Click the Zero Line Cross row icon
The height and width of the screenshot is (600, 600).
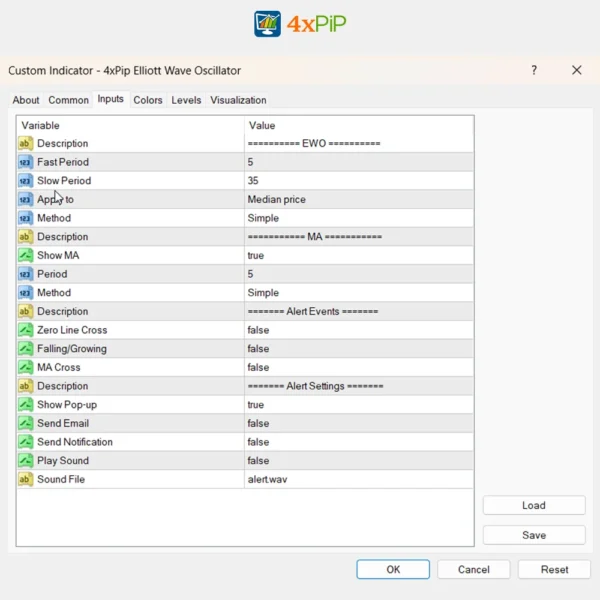[26, 330]
